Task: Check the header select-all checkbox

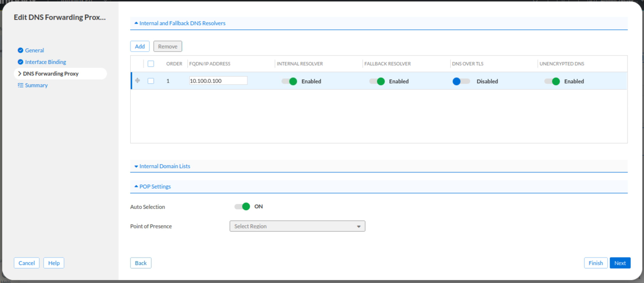Action: (x=151, y=64)
